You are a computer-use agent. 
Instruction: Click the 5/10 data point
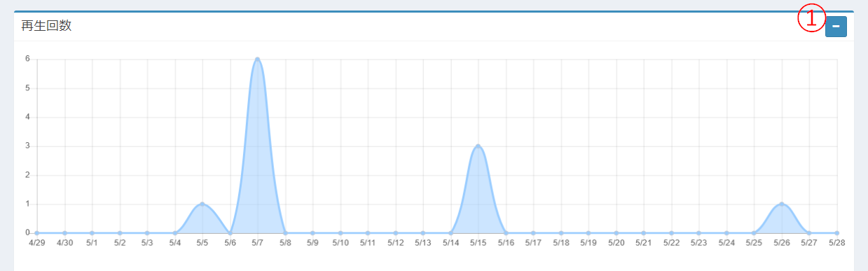pyautogui.click(x=340, y=232)
